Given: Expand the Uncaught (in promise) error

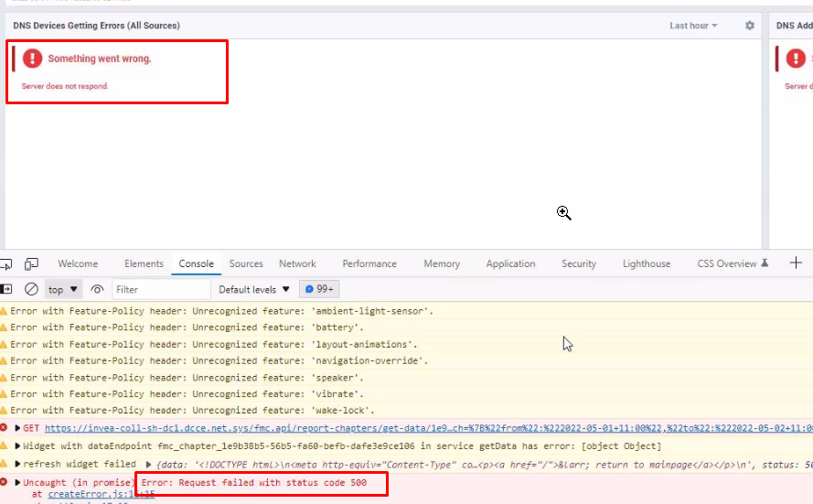Looking at the screenshot, I should coord(17,483).
